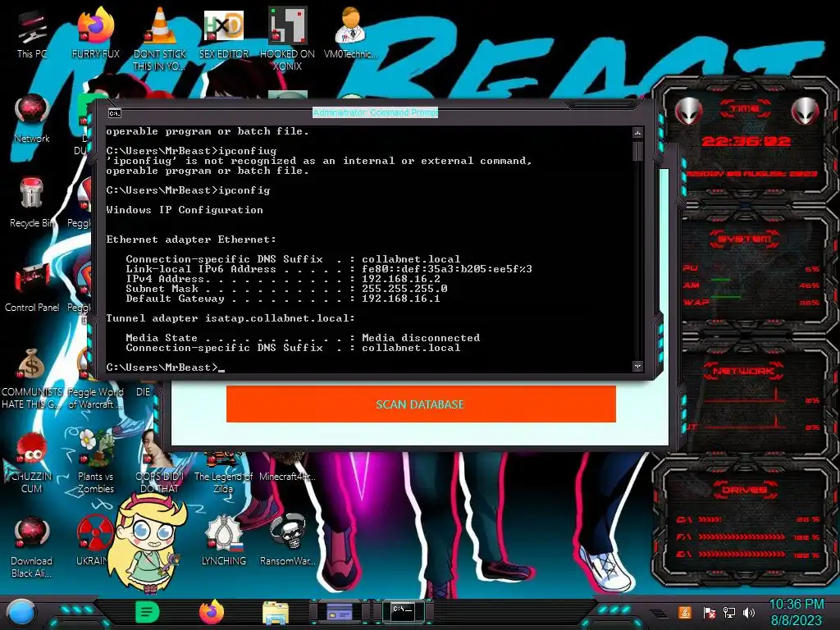Click the TIME widget header

tap(745, 109)
